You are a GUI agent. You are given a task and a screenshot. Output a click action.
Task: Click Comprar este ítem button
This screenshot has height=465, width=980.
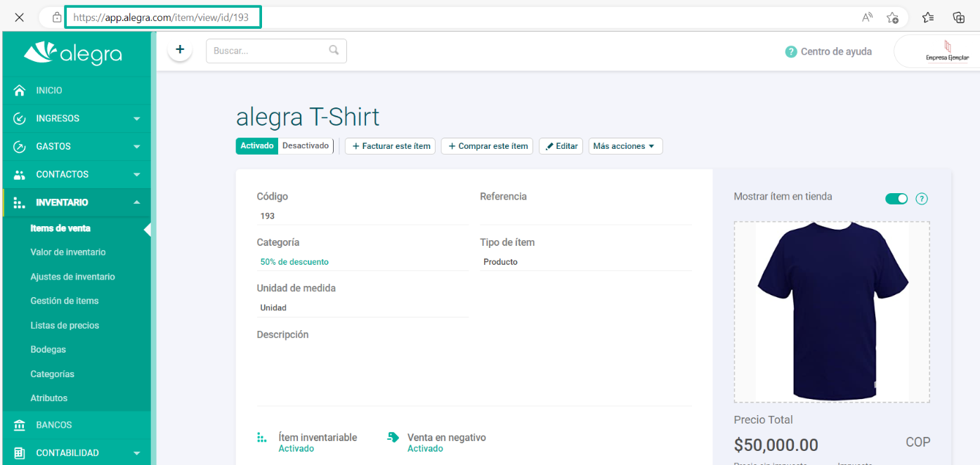(x=487, y=146)
